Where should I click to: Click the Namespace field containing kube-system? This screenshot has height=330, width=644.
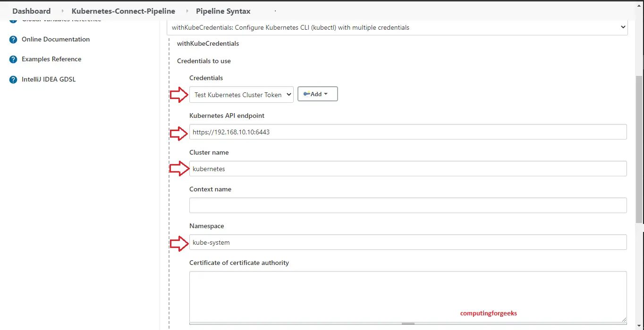pyautogui.click(x=407, y=242)
